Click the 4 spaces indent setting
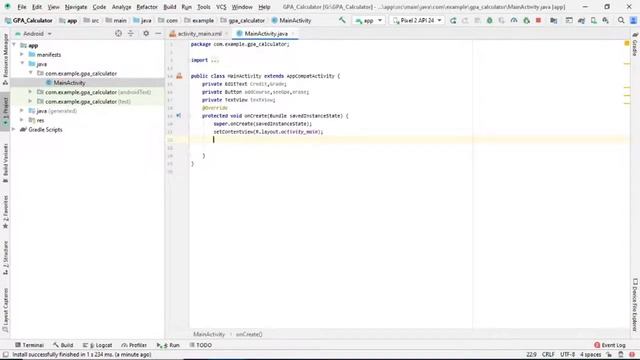 click(591, 354)
